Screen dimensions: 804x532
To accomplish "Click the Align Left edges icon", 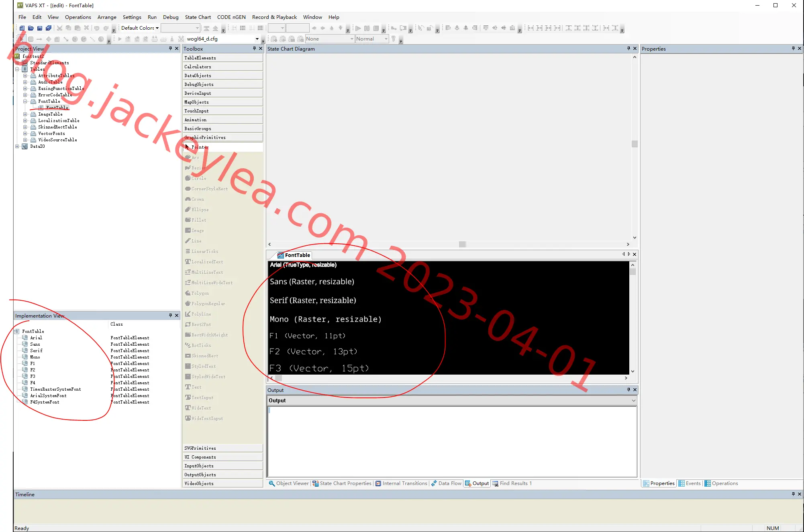I will point(448,28).
